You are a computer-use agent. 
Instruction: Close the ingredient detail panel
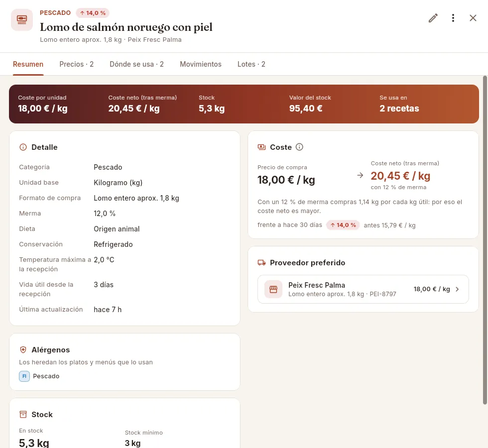click(x=473, y=18)
